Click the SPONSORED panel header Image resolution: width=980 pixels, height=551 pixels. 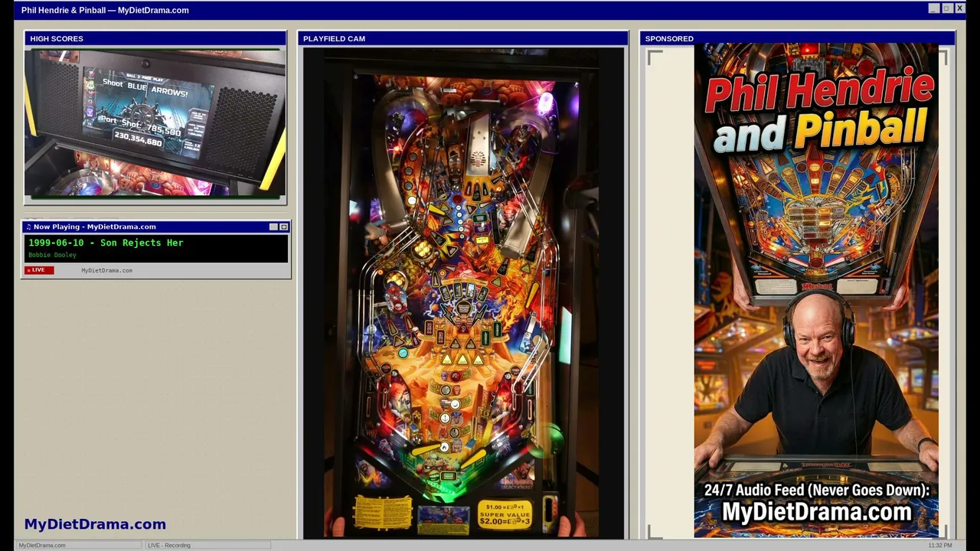pyautogui.click(x=797, y=38)
